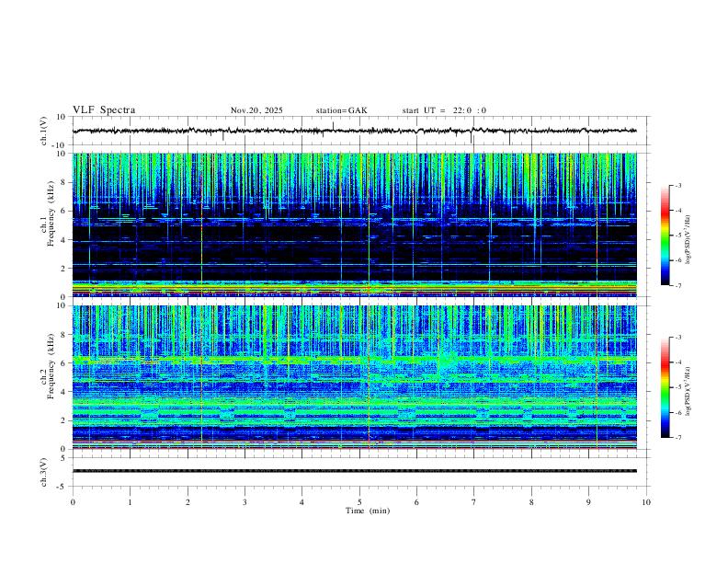The width and height of the screenshot is (728, 563).
Task: Click the "ch.1(V)" waveform axis label
Action: click(44, 131)
